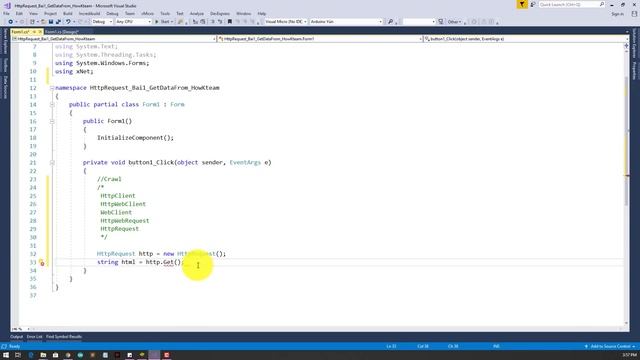Click the bookmark toolbar icon

pyautogui.click(x=229, y=22)
